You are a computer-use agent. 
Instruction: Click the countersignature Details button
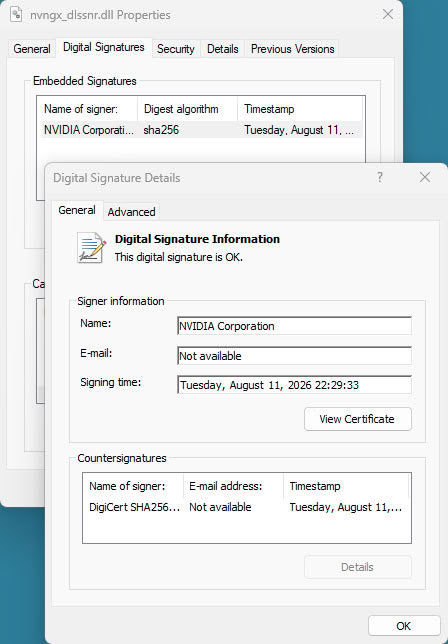click(358, 567)
